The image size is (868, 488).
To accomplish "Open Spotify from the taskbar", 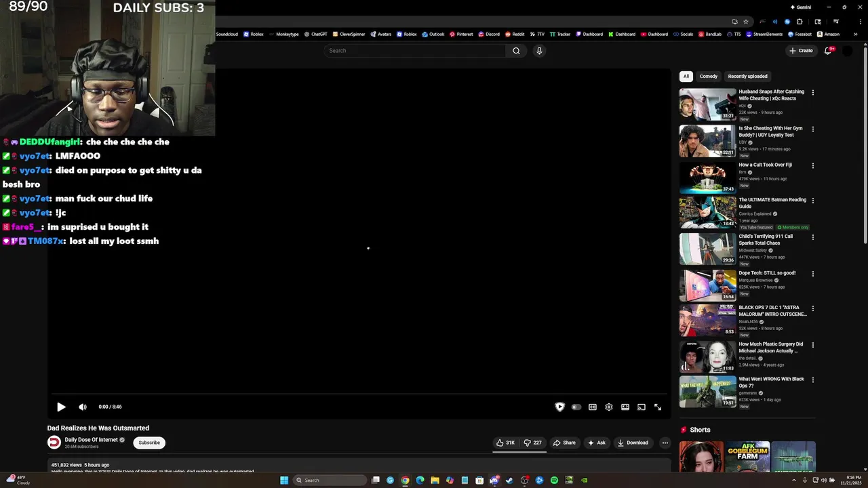I will [554, 480].
